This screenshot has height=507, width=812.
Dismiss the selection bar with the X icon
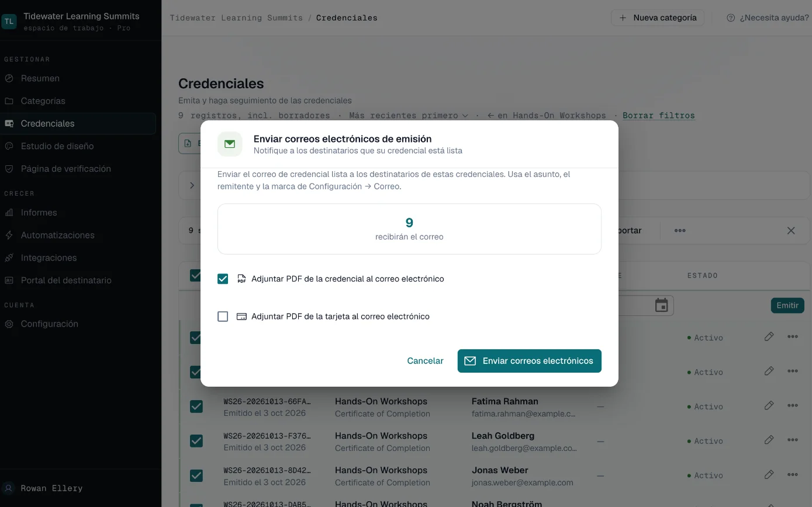pyautogui.click(x=791, y=231)
